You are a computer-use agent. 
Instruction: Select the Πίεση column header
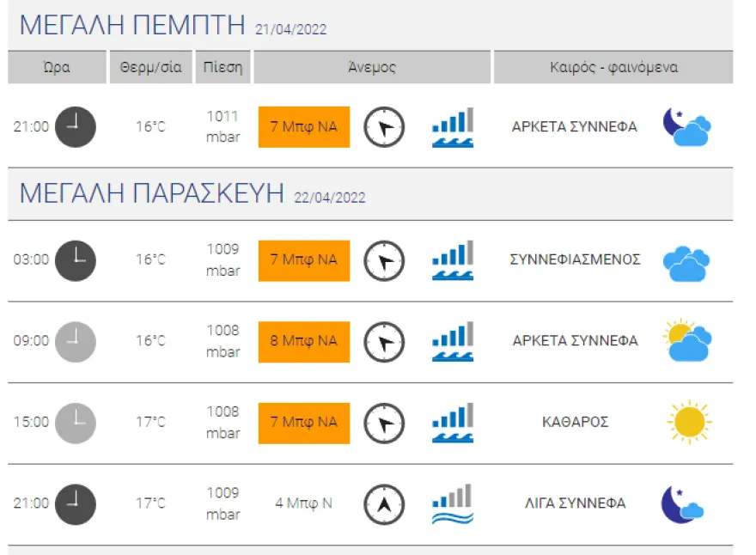[x=223, y=68]
